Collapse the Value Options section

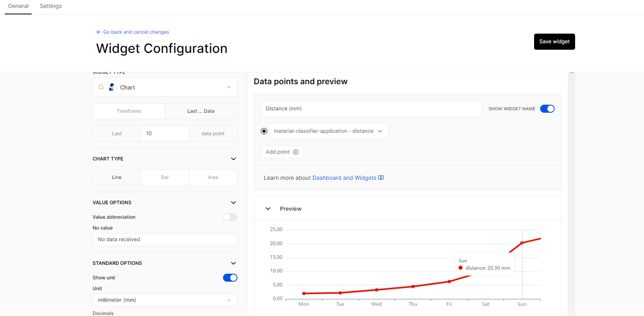(233, 203)
